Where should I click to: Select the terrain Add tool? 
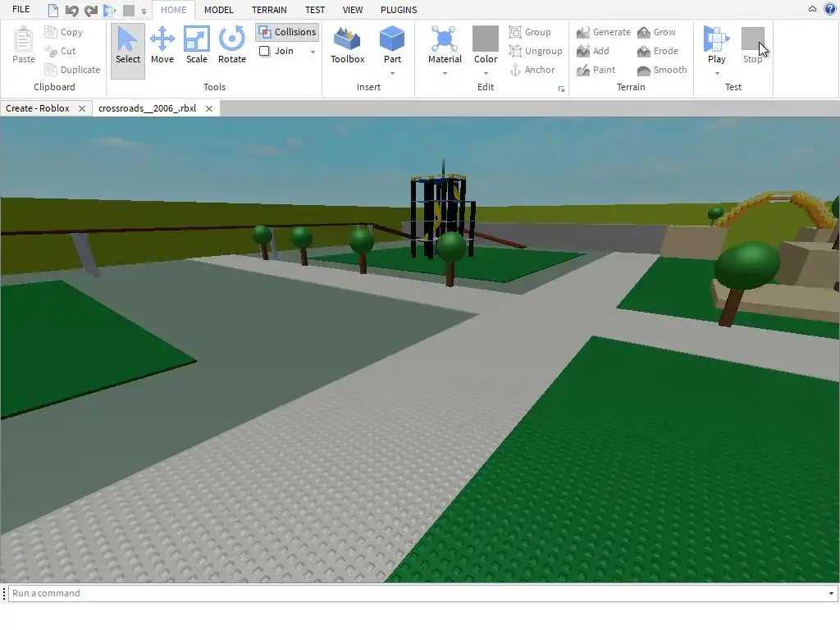click(x=592, y=51)
